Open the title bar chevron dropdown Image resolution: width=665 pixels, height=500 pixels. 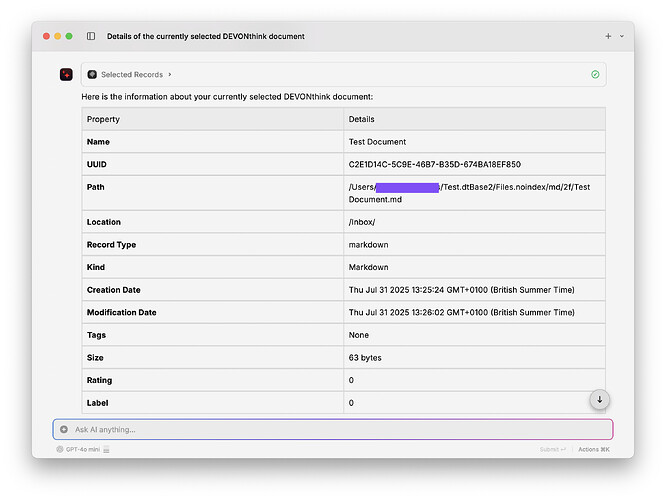tap(622, 36)
